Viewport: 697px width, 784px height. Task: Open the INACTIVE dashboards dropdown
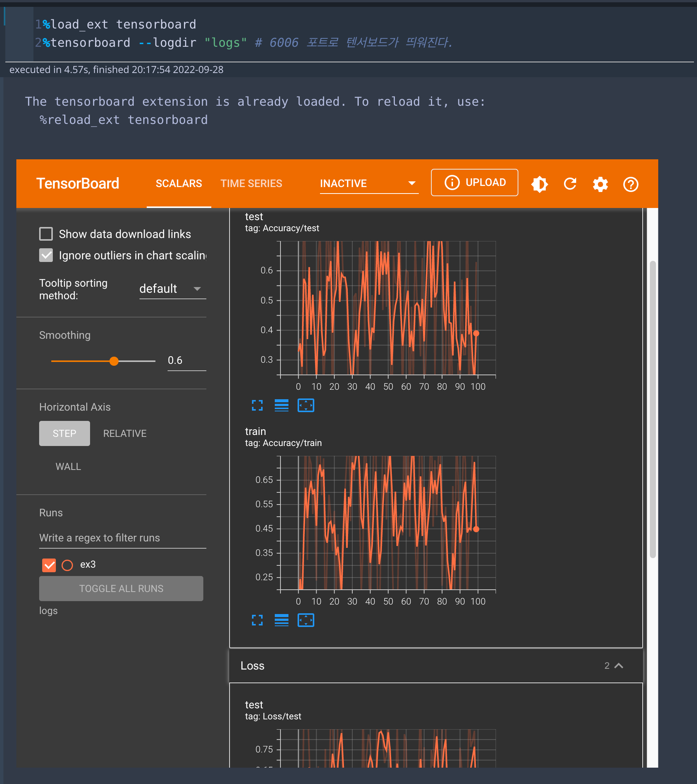369,183
